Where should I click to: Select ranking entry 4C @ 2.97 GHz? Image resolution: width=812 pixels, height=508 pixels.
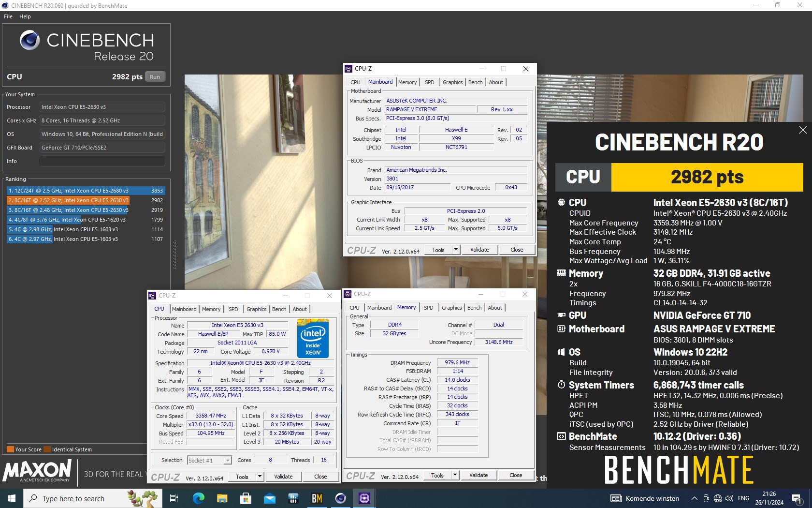pyautogui.click(x=86, y=239)
